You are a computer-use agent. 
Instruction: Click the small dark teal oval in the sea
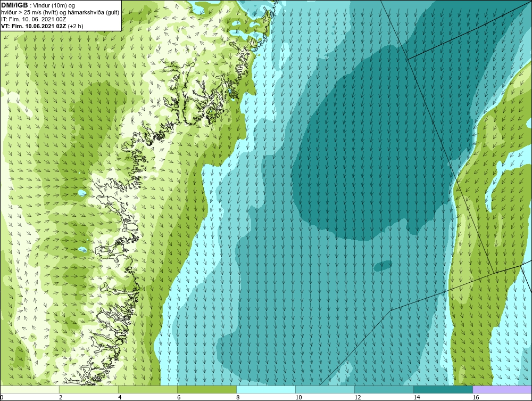pyautogui.click(x=383, y=266)
